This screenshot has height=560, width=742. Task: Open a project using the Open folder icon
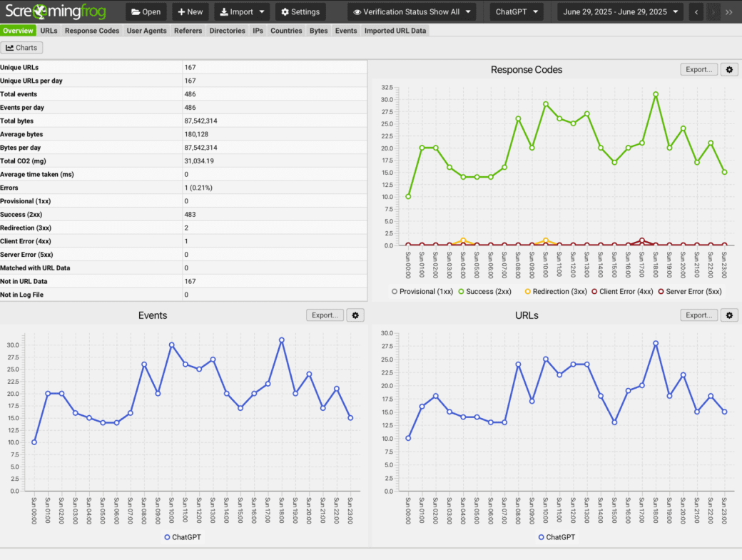point(146,11)
